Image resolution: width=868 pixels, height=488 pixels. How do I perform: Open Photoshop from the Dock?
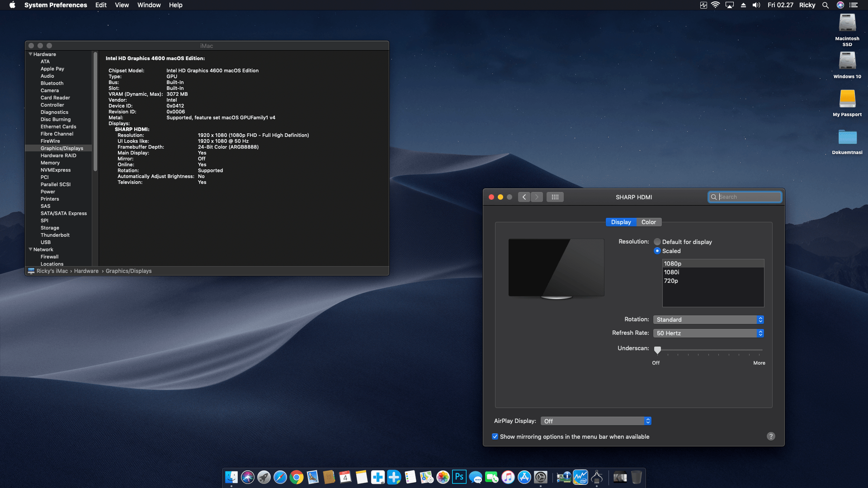[459, 477]
